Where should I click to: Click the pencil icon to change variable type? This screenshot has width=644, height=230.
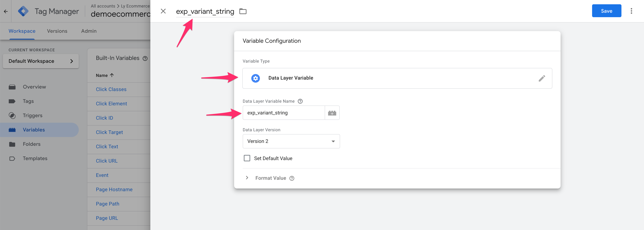[542, 78]
